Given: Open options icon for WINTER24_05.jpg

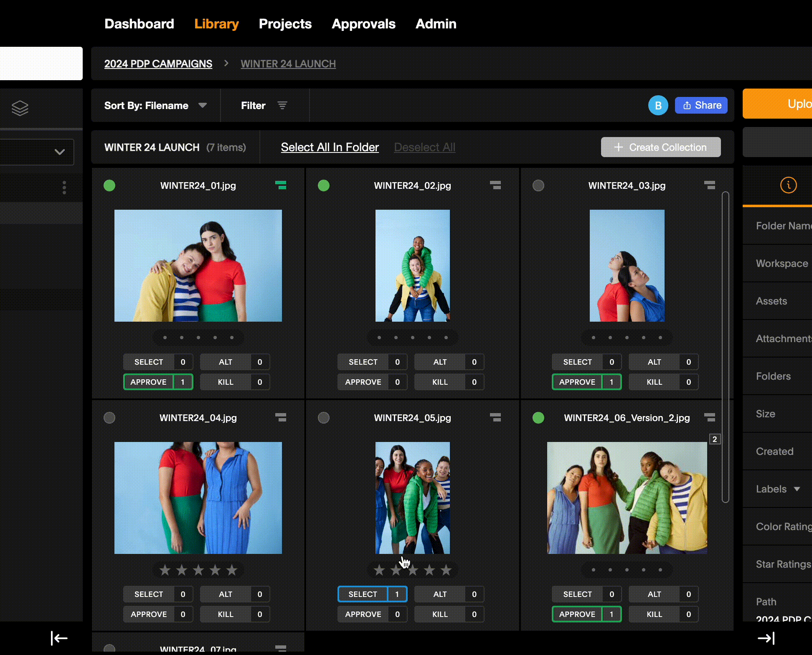Looking at the screenshot, I should point(495,417).
